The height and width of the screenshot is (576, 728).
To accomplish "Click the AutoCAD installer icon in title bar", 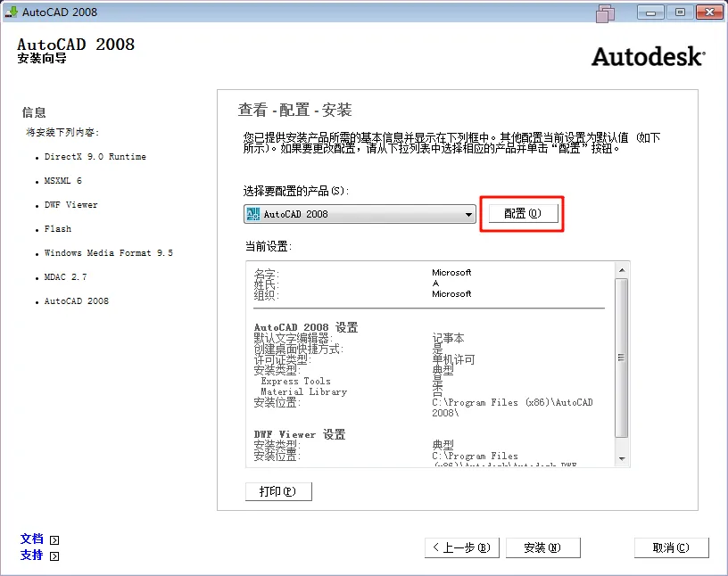I will [11, 12].
